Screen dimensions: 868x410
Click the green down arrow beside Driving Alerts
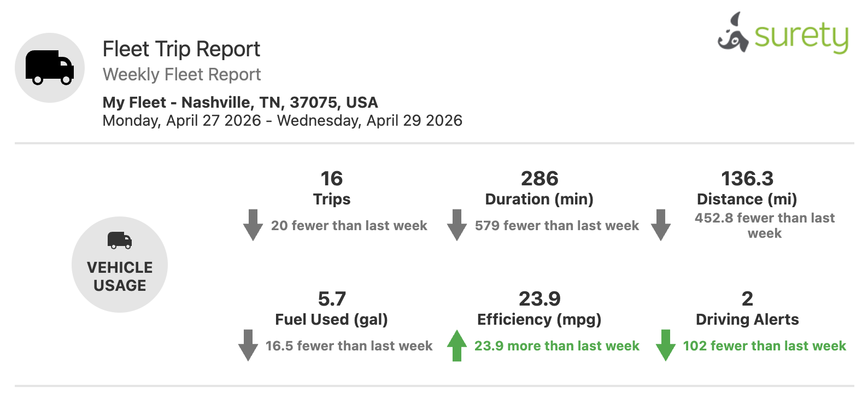point(666,345)
